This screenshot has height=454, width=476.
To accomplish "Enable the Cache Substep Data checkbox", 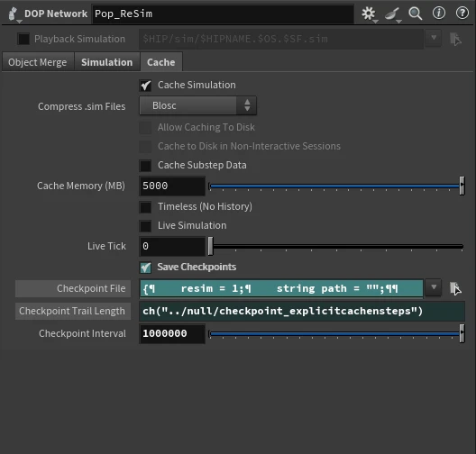I will click(145, 166).
